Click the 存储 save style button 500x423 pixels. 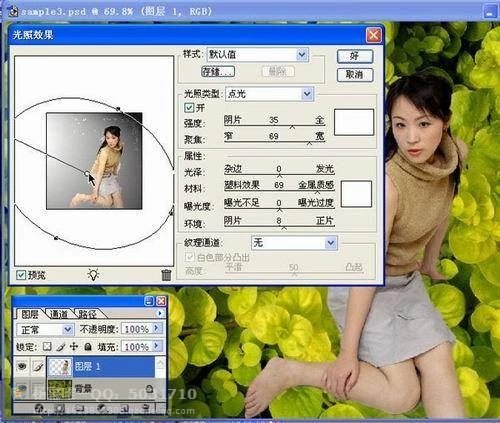tap(218, 71)
